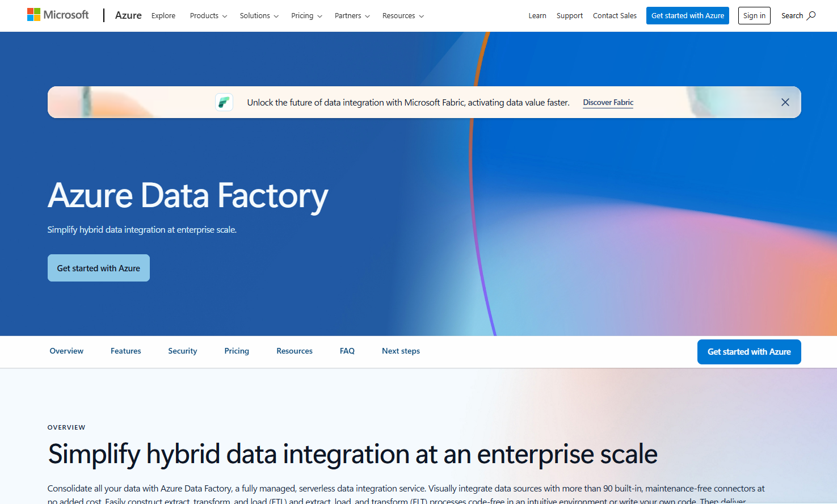The height and width of the screenshot is (504, 837).
Task: Click the Microsoft logo
Action: click(58, 15)
